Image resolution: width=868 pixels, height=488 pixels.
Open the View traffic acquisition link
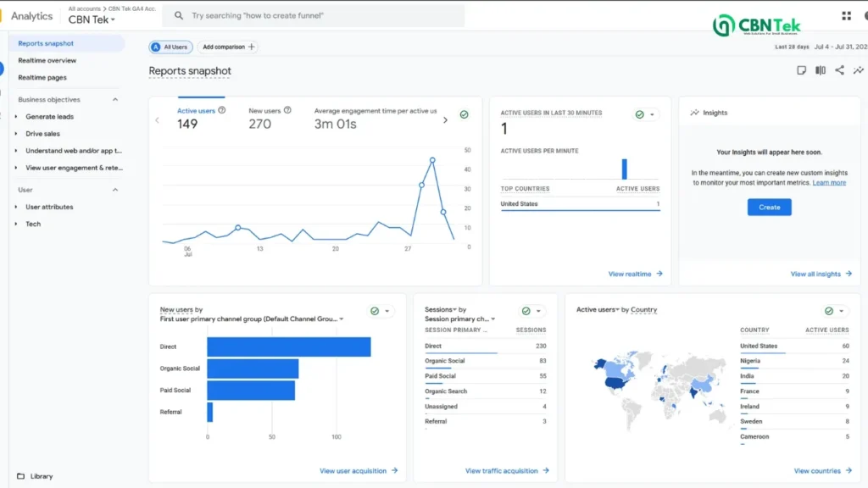pyautogui.click(x=507, y=471)
